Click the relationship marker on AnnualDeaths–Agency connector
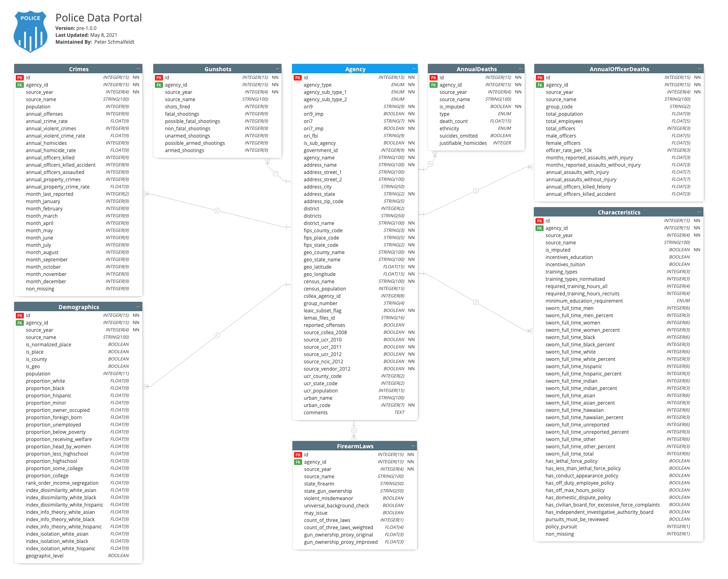 pyautogui.click(x=430, y=164)
